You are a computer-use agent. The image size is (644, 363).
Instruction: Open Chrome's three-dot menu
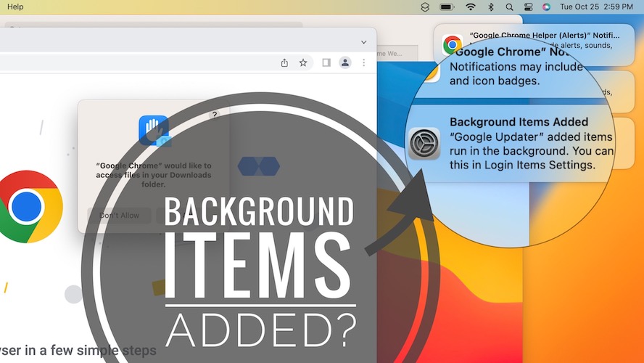[363, 63]
